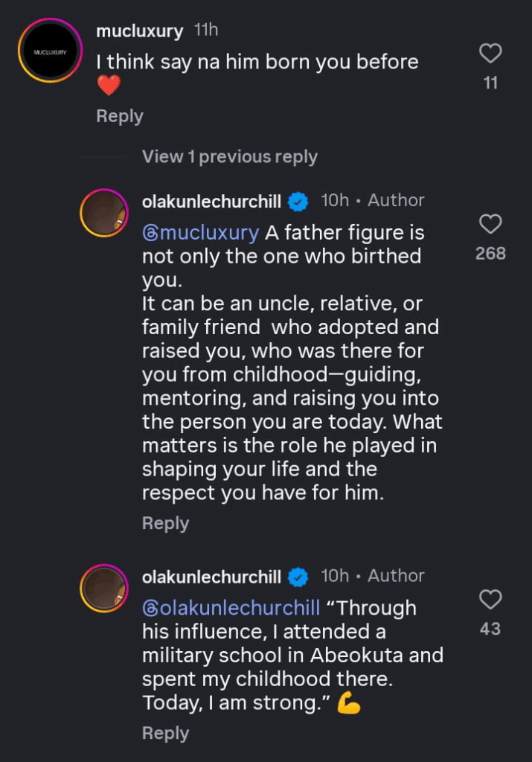Tap the @olakunlechurchill mention in the reply
532x762 pixels.
point(231,608)
